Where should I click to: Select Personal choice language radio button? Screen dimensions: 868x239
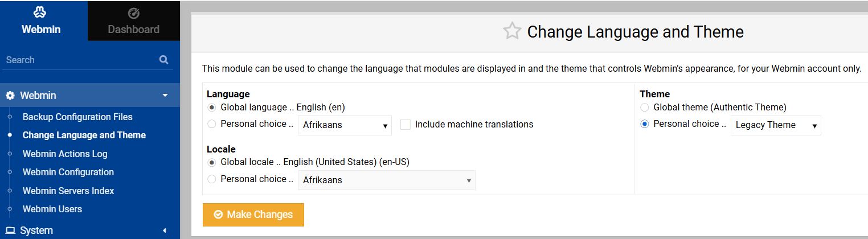[x=212, y=124]
